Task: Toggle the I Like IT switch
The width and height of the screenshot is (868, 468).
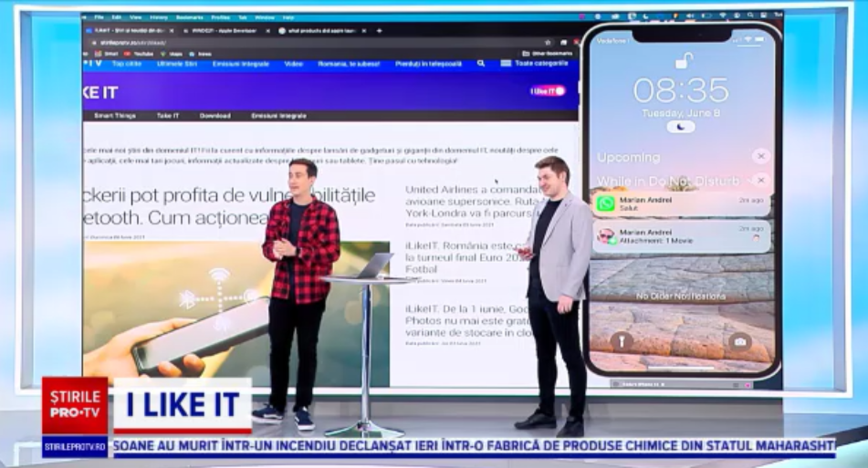Action: [548, 90]
